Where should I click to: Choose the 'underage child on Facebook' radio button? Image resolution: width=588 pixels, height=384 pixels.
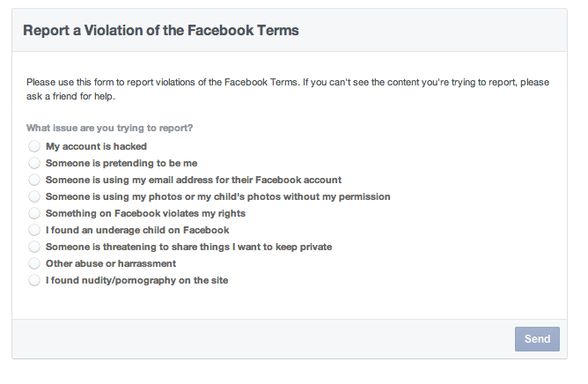(x=34, y=230)
